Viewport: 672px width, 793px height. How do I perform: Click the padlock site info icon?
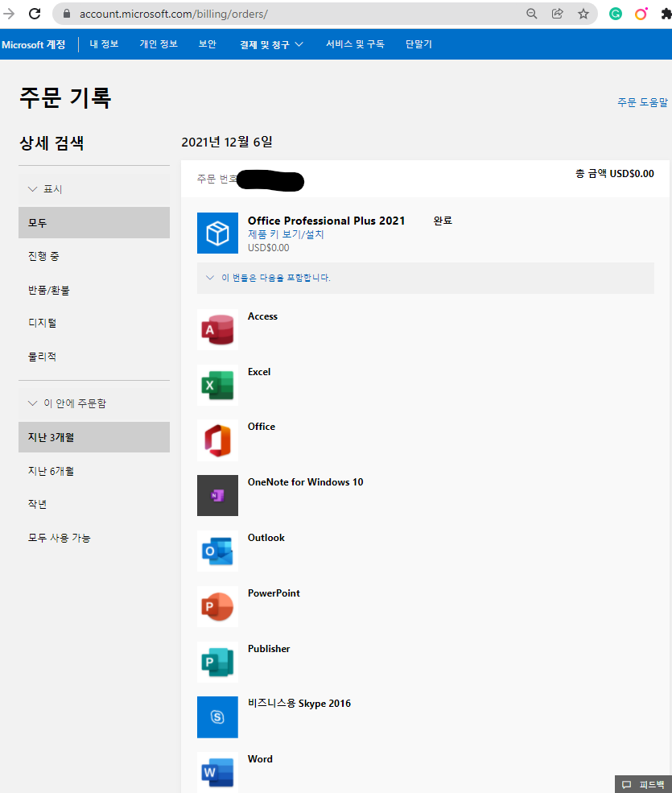pos(67,14)
